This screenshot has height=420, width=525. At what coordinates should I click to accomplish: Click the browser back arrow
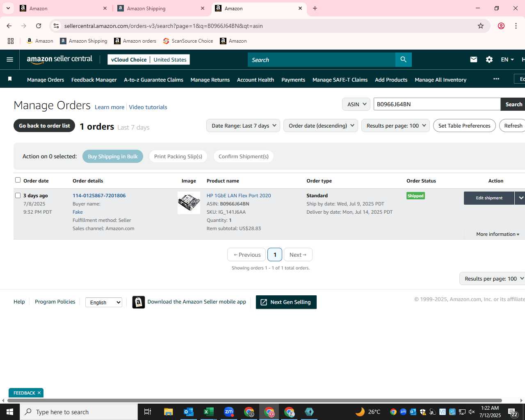[9, 26]
